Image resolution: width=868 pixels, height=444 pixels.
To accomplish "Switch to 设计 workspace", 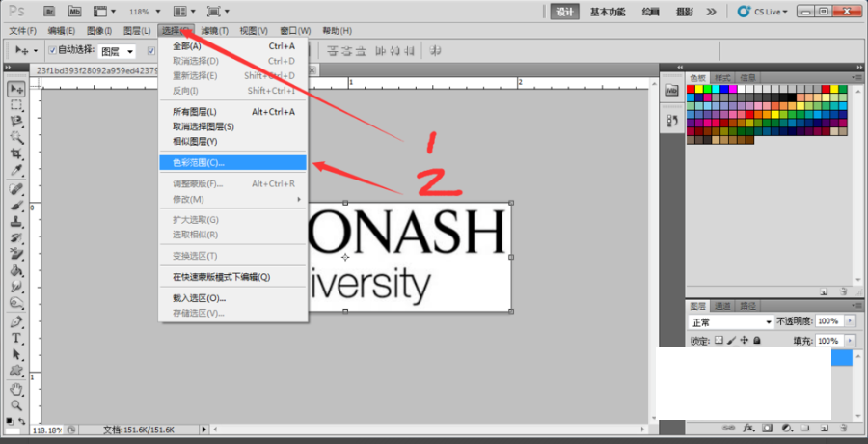I will [564, 12].
